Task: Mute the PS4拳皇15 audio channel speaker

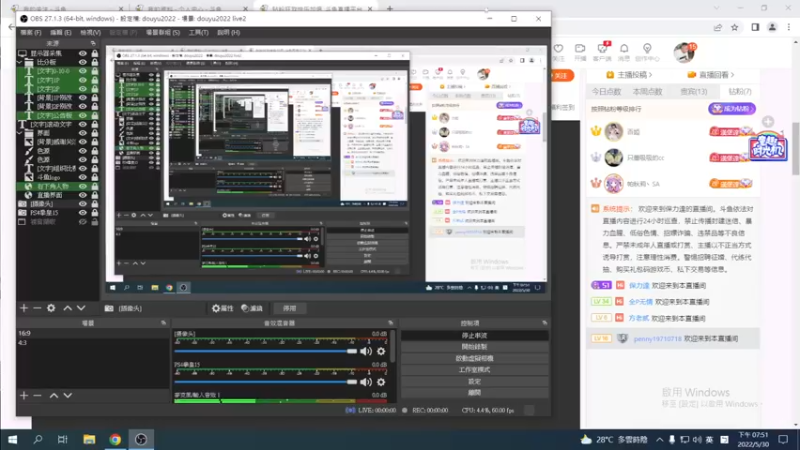Action: pos(366,382)
